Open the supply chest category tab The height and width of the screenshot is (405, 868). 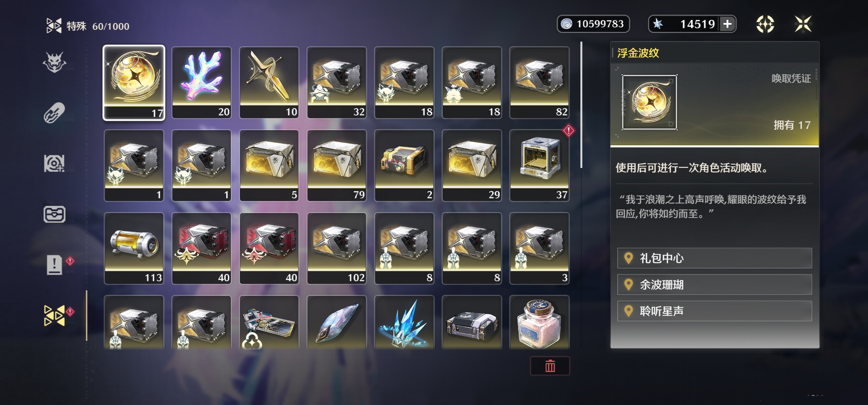[x=54, y=214]
